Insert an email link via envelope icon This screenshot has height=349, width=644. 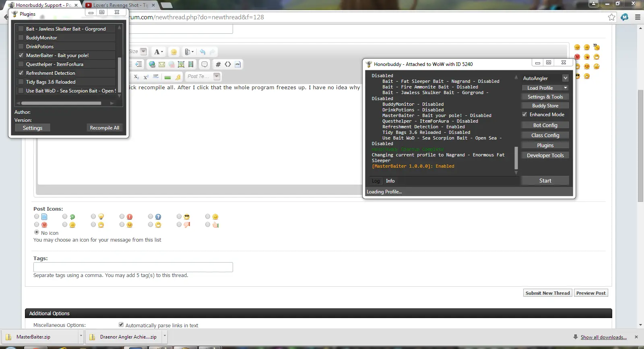[162, 64]
